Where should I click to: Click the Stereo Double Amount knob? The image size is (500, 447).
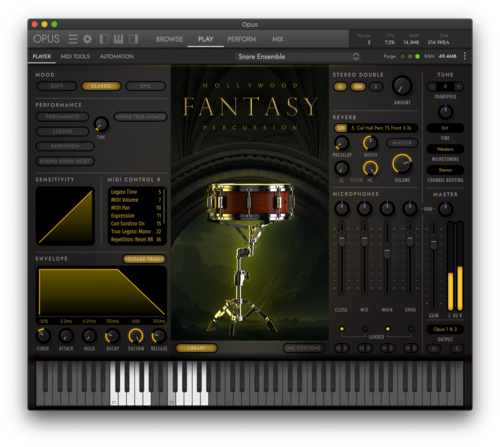402,86
